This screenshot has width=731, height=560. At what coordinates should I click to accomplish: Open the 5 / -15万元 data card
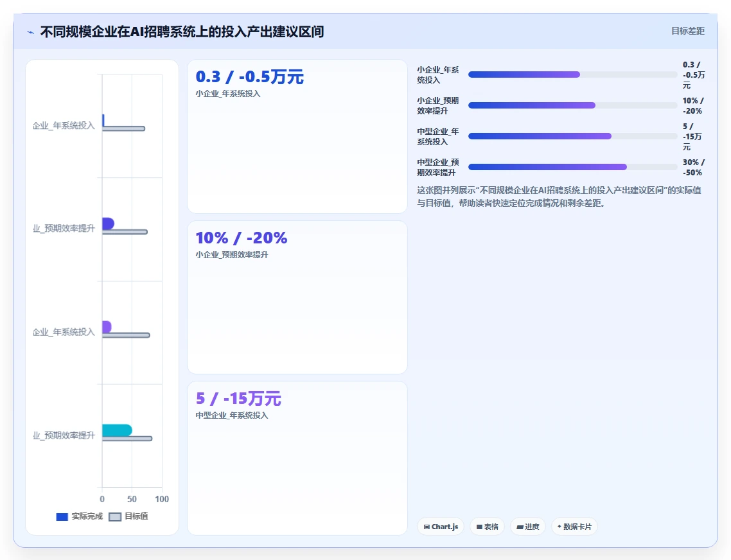(297, 458)
